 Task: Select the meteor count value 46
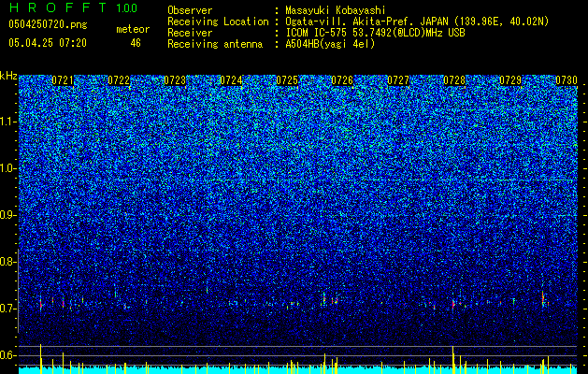point(136,43)
